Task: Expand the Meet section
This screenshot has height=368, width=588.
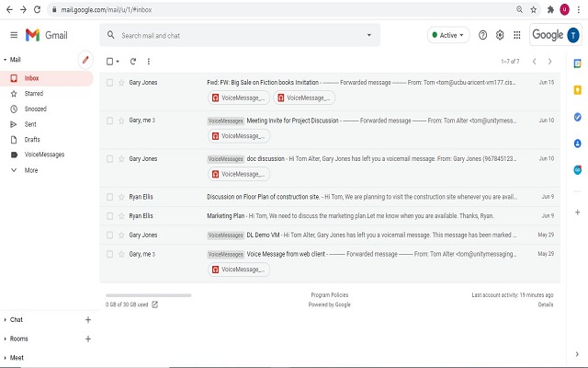Action: pos(5,358)
